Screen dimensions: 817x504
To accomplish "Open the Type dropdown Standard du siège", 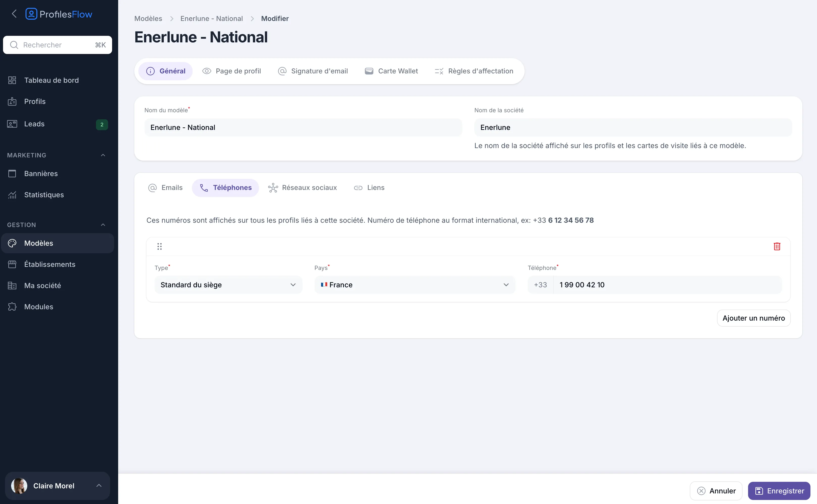I will [228, 285].
